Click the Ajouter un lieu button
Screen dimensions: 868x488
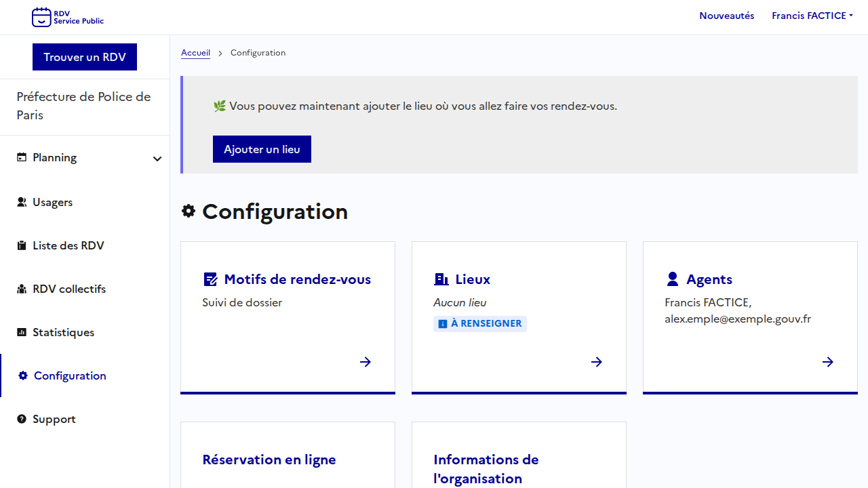pos(262,149)
